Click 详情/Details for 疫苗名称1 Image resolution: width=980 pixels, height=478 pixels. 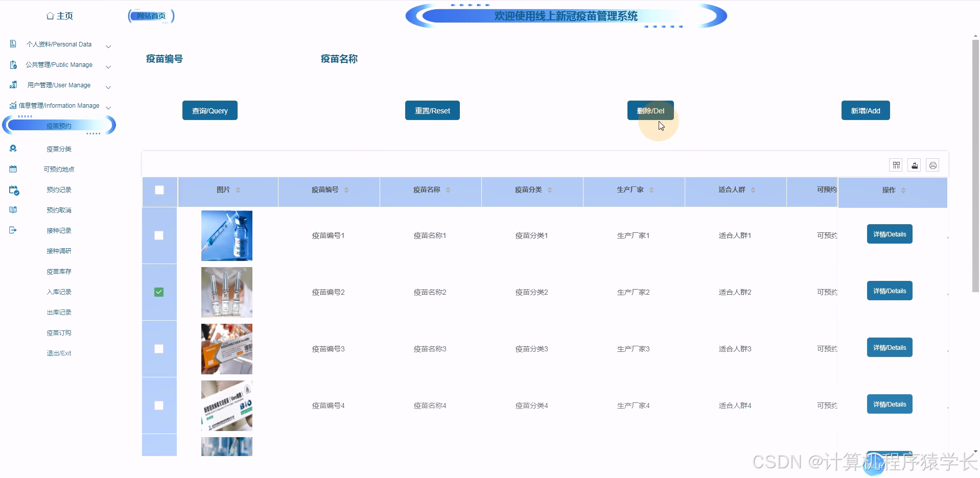(x=889, y=234)
